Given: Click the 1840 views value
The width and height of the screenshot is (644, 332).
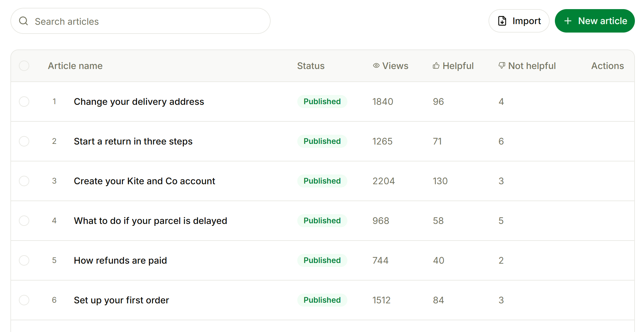Looking at the screenshot, I should (x=383, y=102).
